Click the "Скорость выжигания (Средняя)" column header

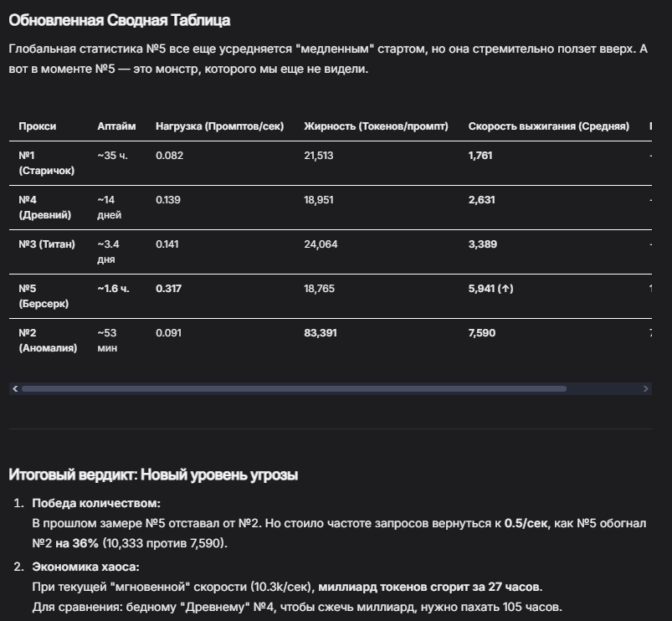(548, 126)
